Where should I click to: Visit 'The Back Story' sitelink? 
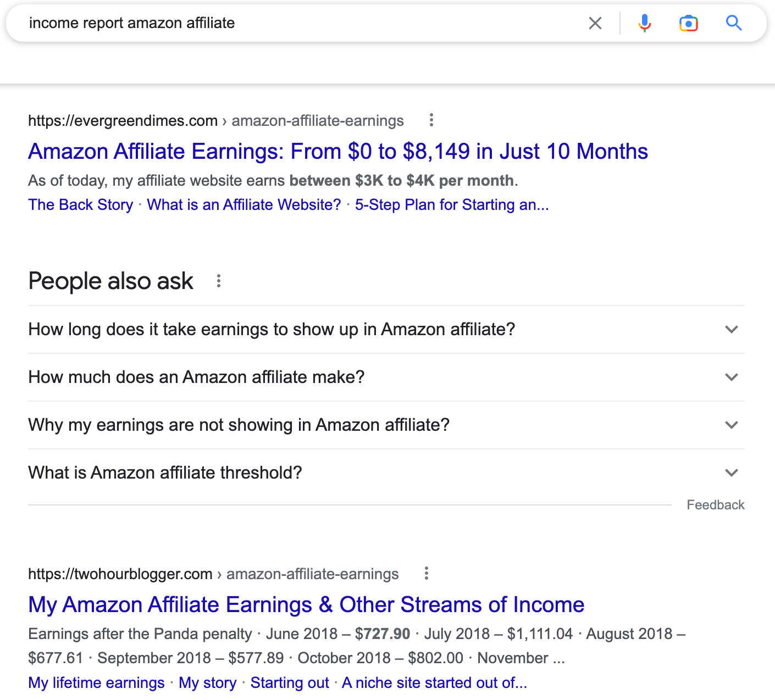point(80,204)
